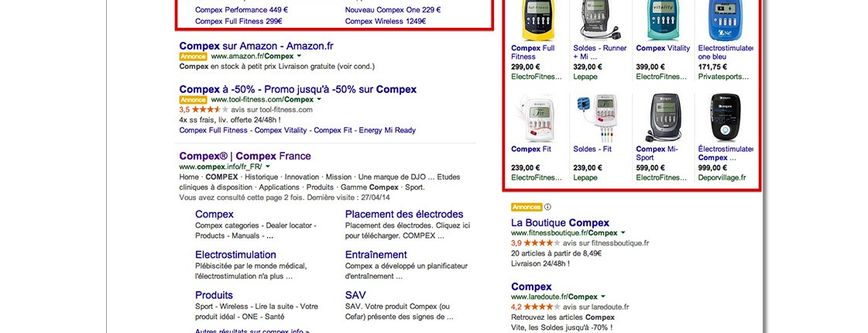Screen dimensions: 868x333
Task: Open Compex sur Amazon - Amazon.fr result
Action: pyautogui.click(x=256, y=46)
